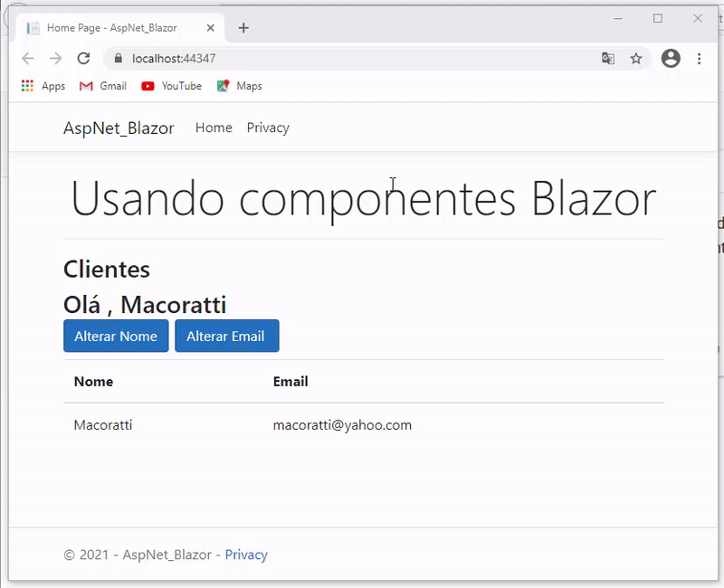724x588 pixels.
Task: Select the Home Page - AspNet_Blazor tab
Action: click(x=120, y=28)
